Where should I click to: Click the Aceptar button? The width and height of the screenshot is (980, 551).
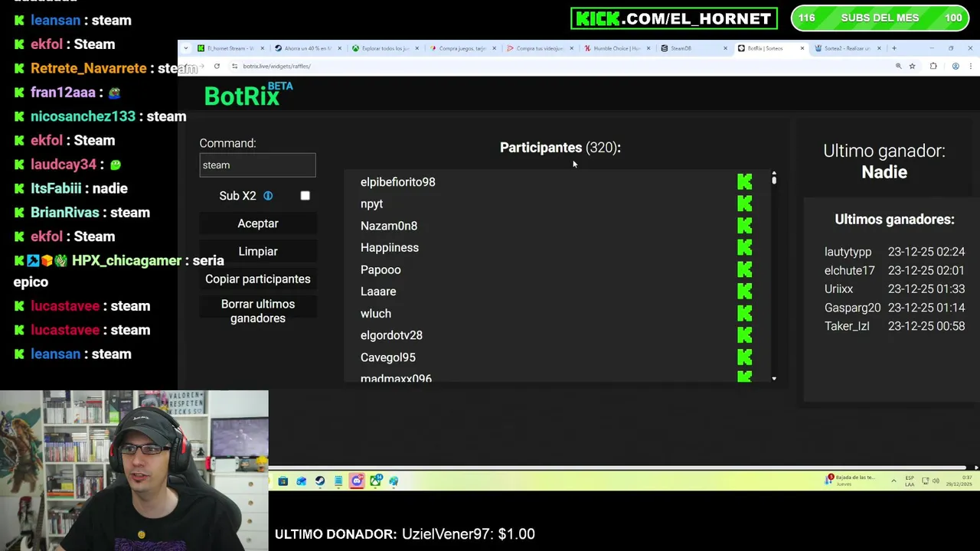pos(258,223)
